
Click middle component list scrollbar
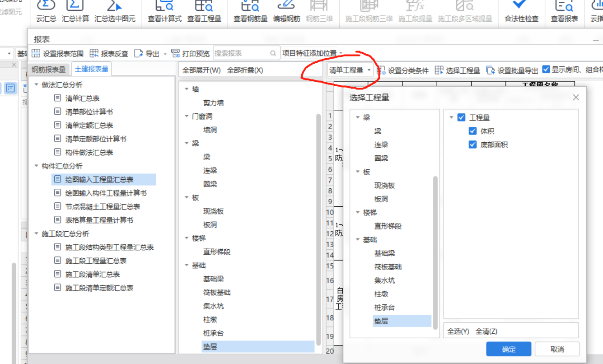[x=318, y=230]
